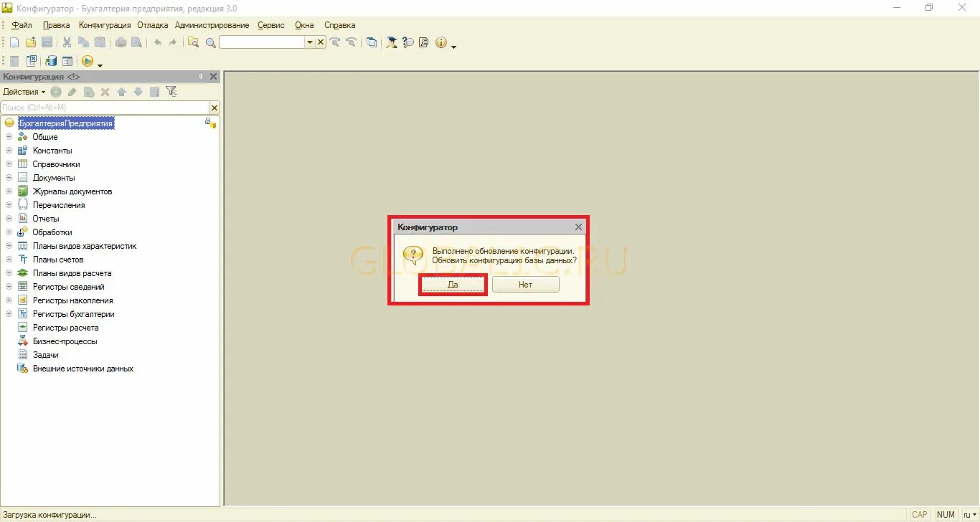Clear the configuration tree search box
980x522 pixels.
[x=214, y=108]
